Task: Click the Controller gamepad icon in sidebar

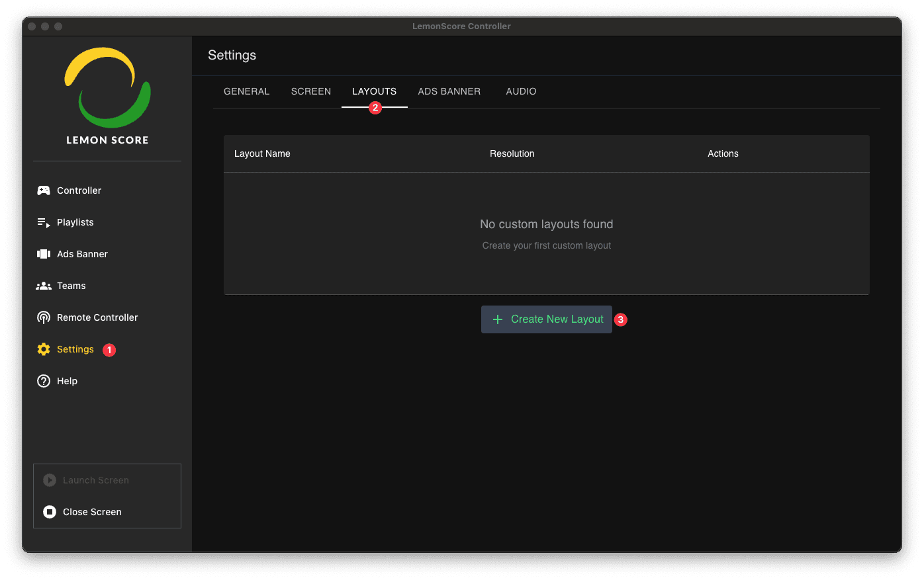Action: pyautogui.click(x=44, y=190)
